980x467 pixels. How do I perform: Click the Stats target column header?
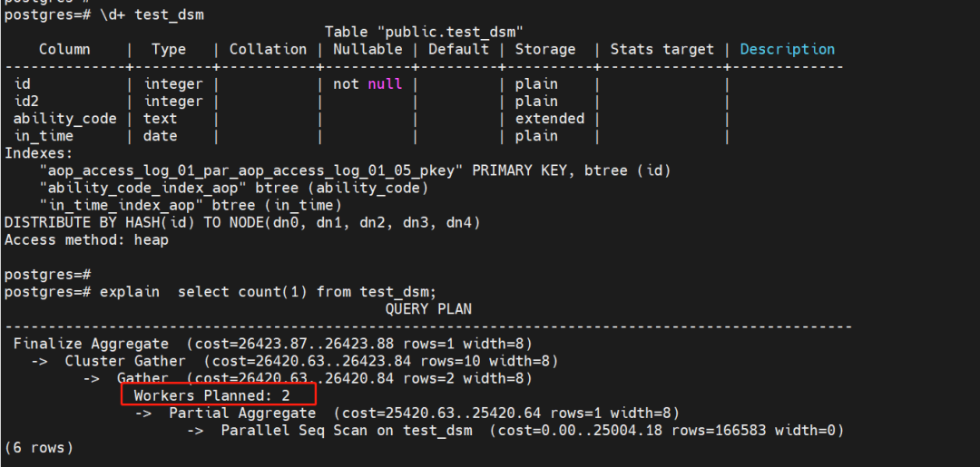point(661,50)
